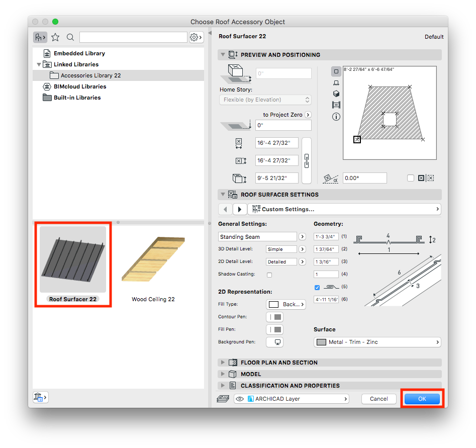Click to Project Zero elevation field
Viewport: 476px width, 448px height.
pos(283,125)
